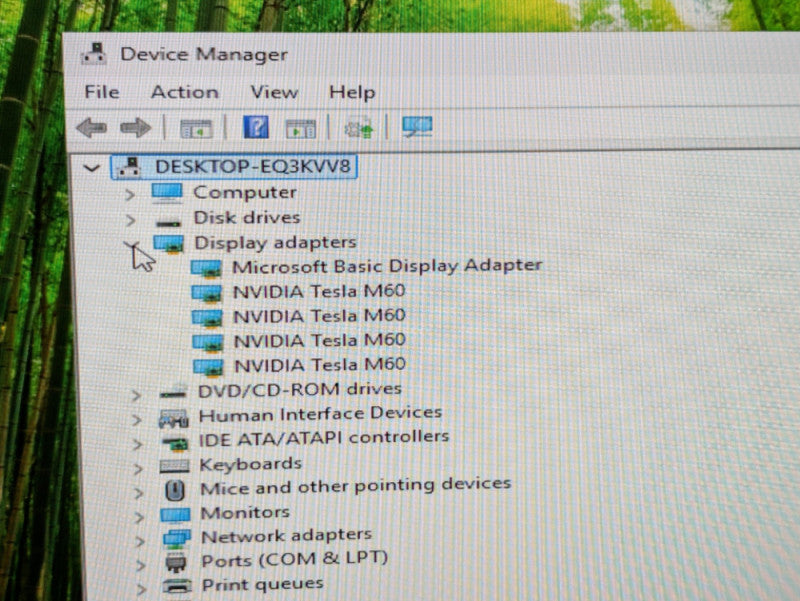The width and height of the screenshot is (800, 601).
Task: Select the Display adapters label
Action: (x=276, y=243)
